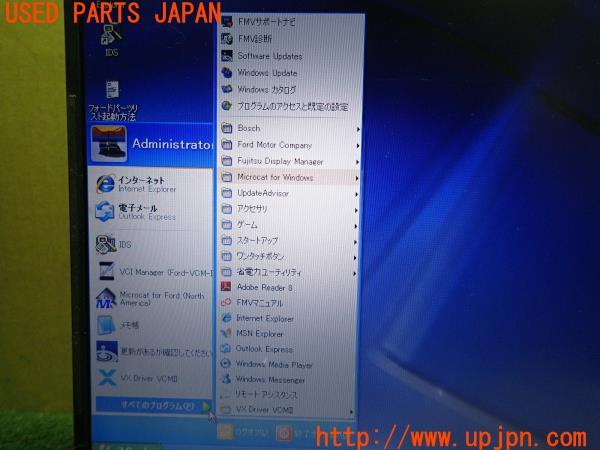Click Outlook Express icon in programs list
The width and height of the screenshot is (600, 450).
point(225,349)
